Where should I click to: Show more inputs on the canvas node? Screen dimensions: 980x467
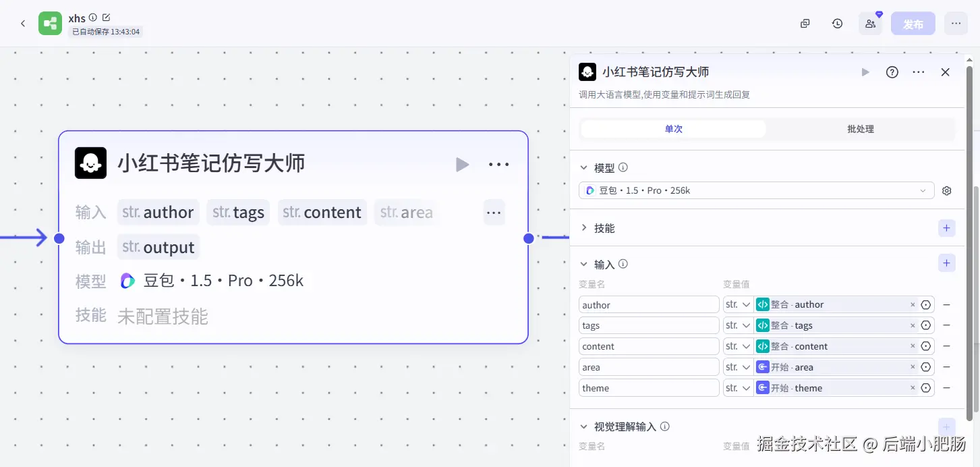click(494, 213)
